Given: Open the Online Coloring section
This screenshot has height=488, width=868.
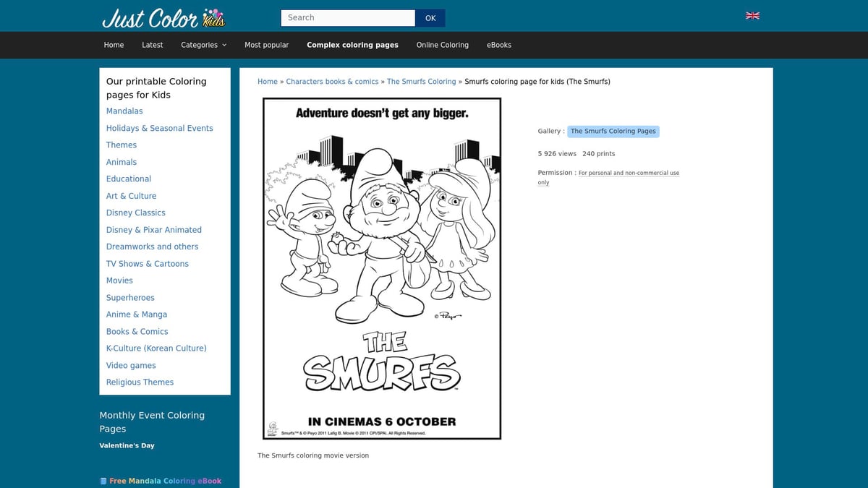Looking at the screenshot, I should pyautogui.click(x=442, y=45).
